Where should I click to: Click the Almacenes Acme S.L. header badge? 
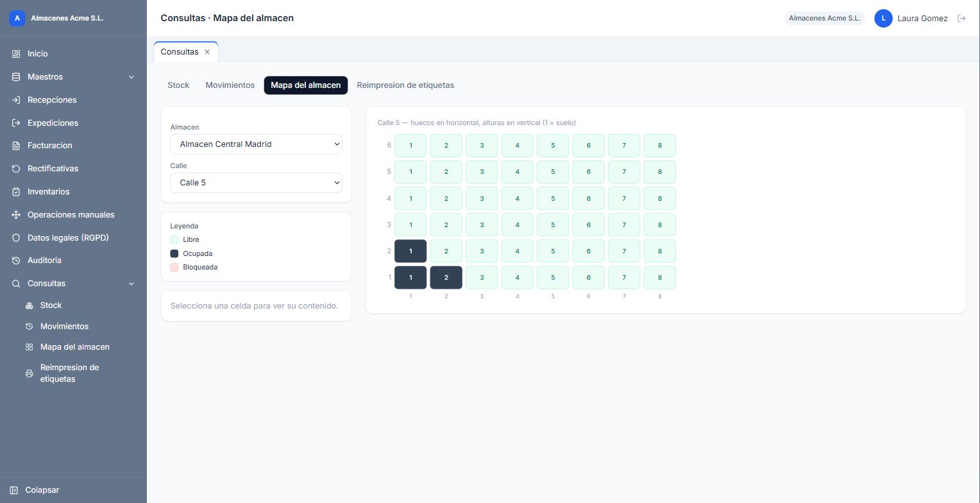click(825, 19)
